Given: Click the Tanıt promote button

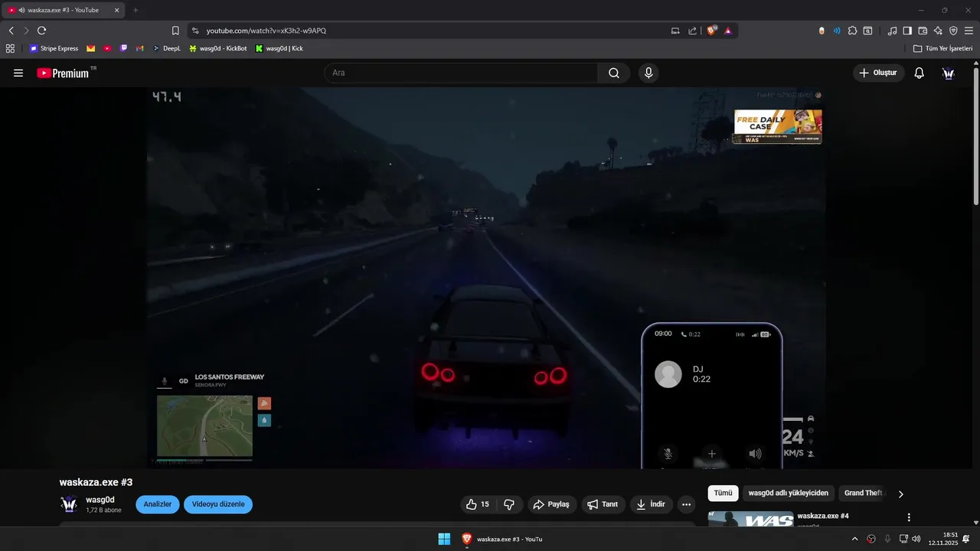Looking at the screenshot, I should click(603, 504).
